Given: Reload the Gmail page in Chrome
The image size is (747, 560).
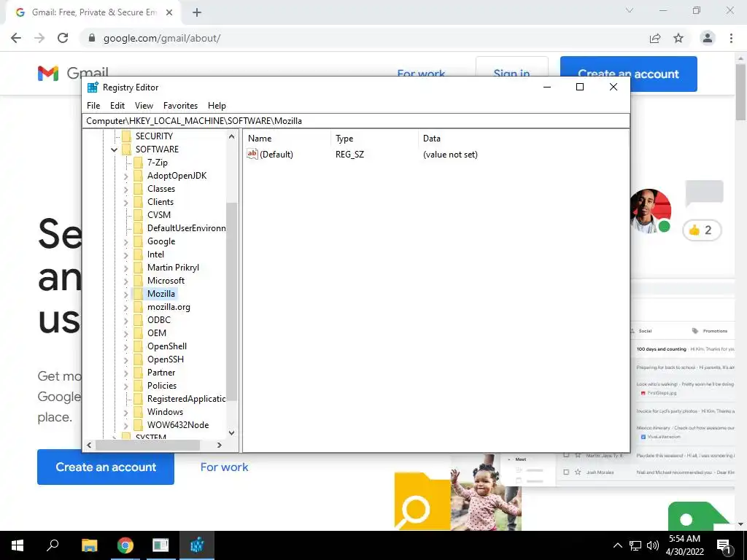Looking at the screenshot, I should coord(63,38).
